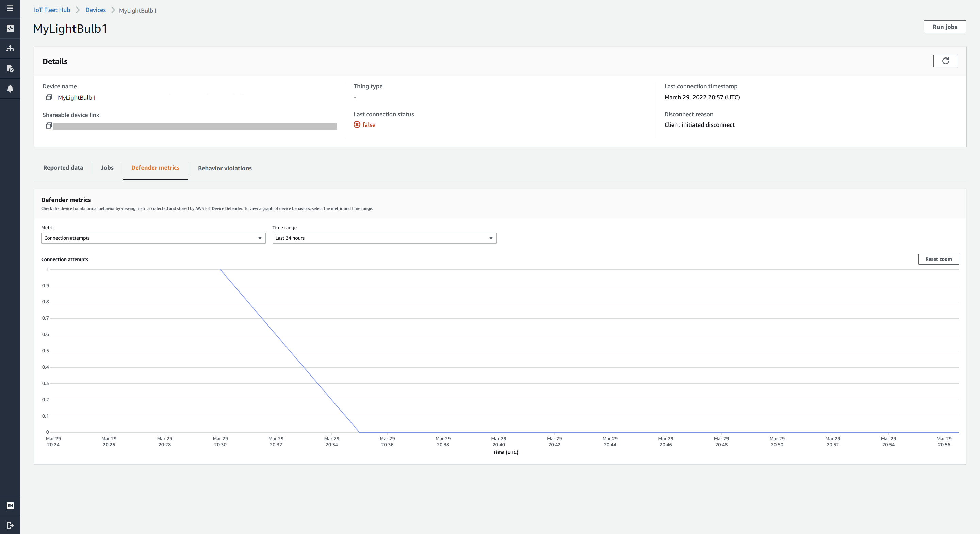Click the Client initiated disconnect text
The image size is (980, 534).
pos(699,125)
